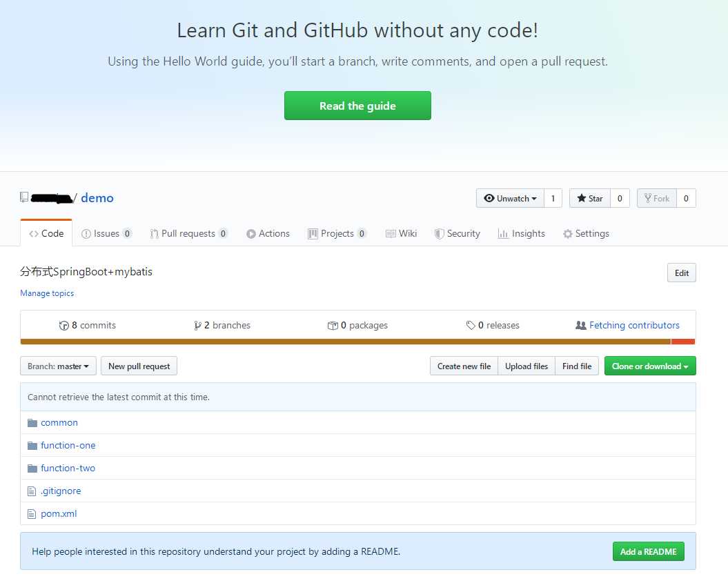Viewport: 728px width, 581px height.
Task: Open the pom.xml file
Action: pyautogui.click(x=59, y=513)
